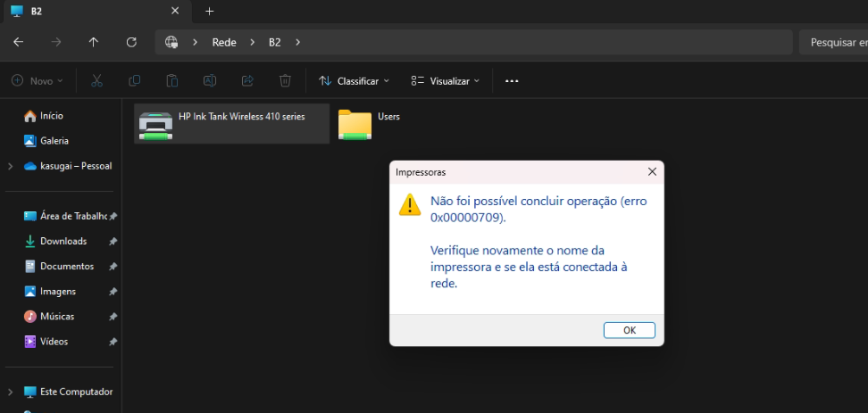Add a new tab with plus button
Viewport: 868px width, 413px height.
(209, 11)
